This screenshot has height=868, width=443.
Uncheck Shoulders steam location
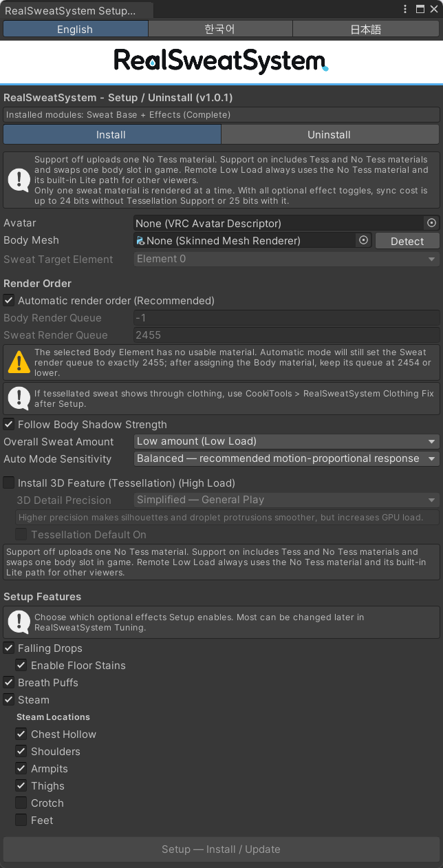[21, 751]
